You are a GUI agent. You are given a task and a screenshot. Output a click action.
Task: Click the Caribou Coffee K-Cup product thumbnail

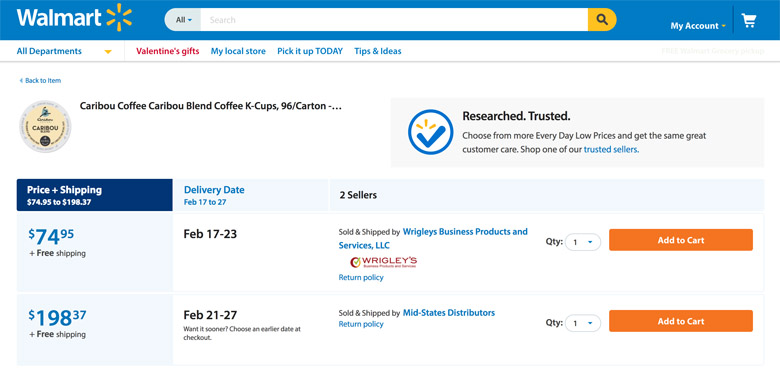click(45, 126)
